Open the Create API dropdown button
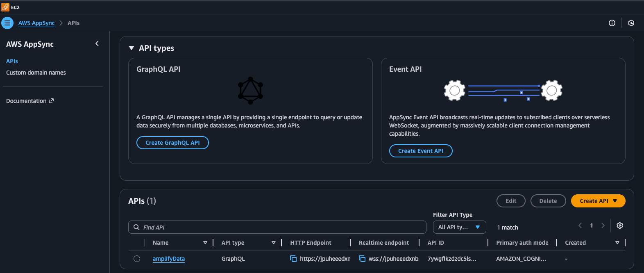The height and width of the screenshot is (273, 644). [598, 201]
